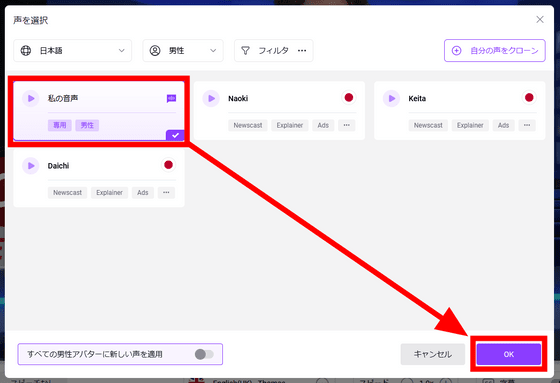Click the plus icon for voice cloning
This screenshot has height=383, width=560.
(x=456, y=50)
